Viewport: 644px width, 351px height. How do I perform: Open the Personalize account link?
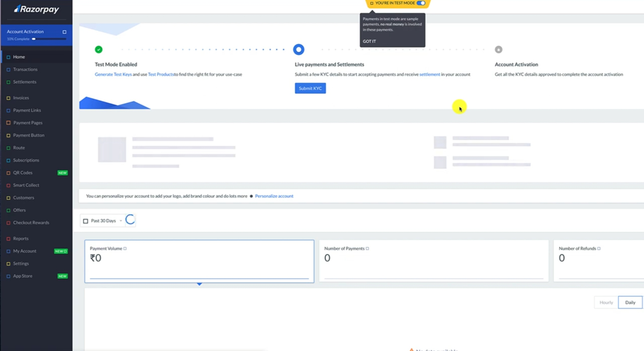coord(274,196)
